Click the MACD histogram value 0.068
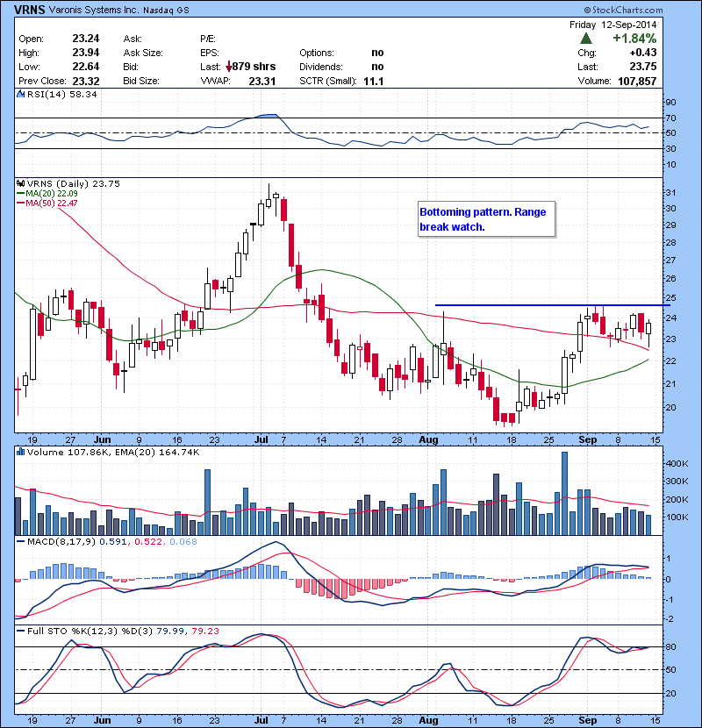This screenshot has height=728, width=702. click(x=183, y=541)
